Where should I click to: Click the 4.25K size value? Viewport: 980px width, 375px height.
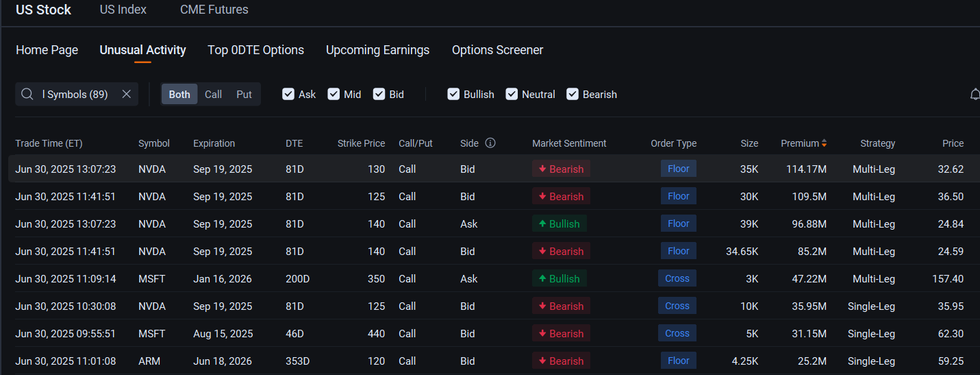(x=745, y=361)
